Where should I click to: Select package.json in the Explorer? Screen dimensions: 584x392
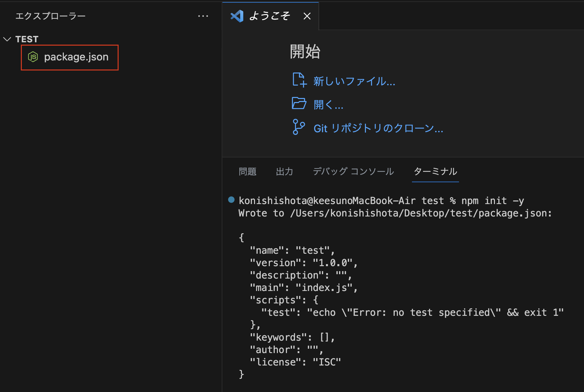click(x=77, y=57)
